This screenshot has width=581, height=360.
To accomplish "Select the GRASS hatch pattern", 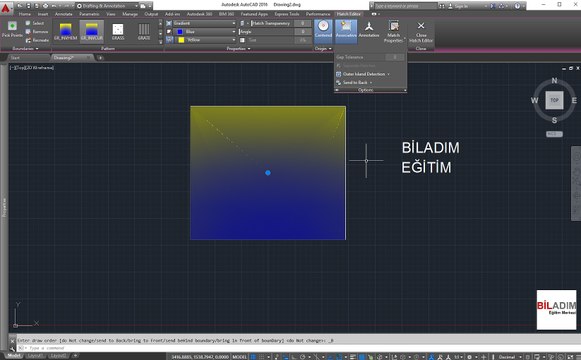I will click(x=118, y=31).
